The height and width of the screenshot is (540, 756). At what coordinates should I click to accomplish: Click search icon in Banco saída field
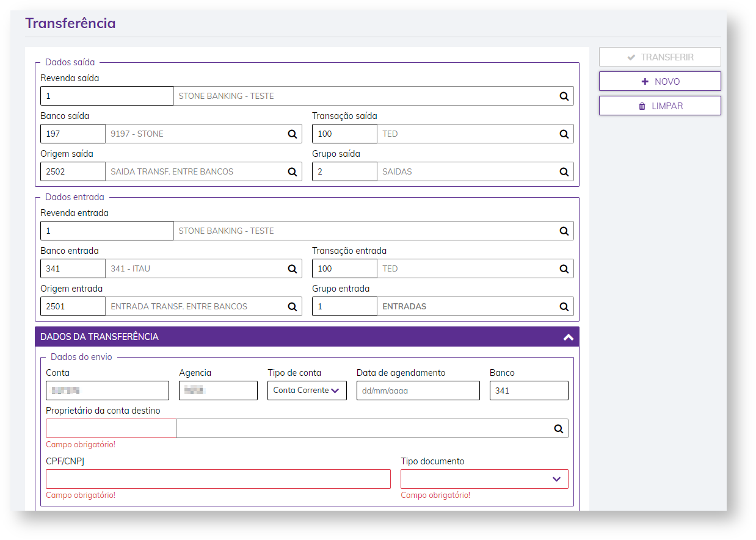pyautogui.click(x=293, y=134)
